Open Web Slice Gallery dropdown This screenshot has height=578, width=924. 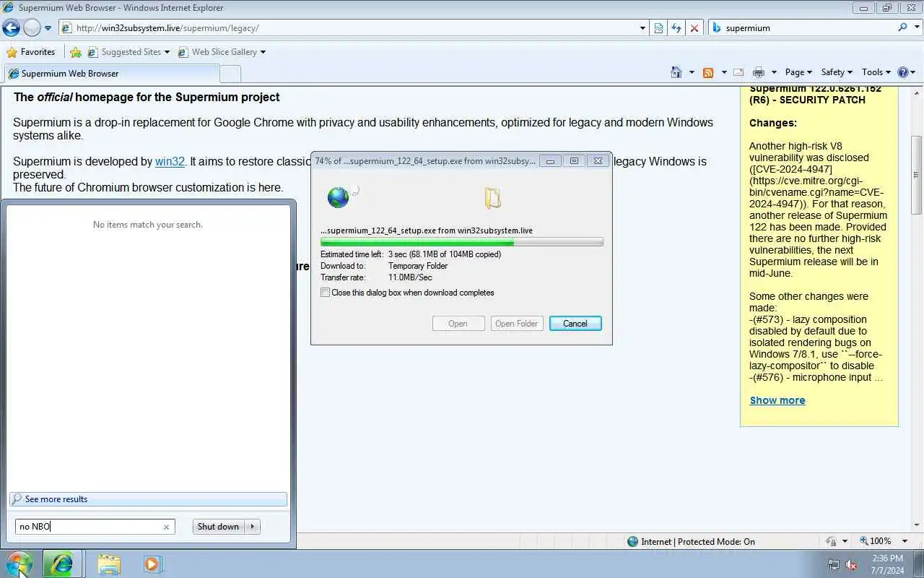(x=221, y=52)
